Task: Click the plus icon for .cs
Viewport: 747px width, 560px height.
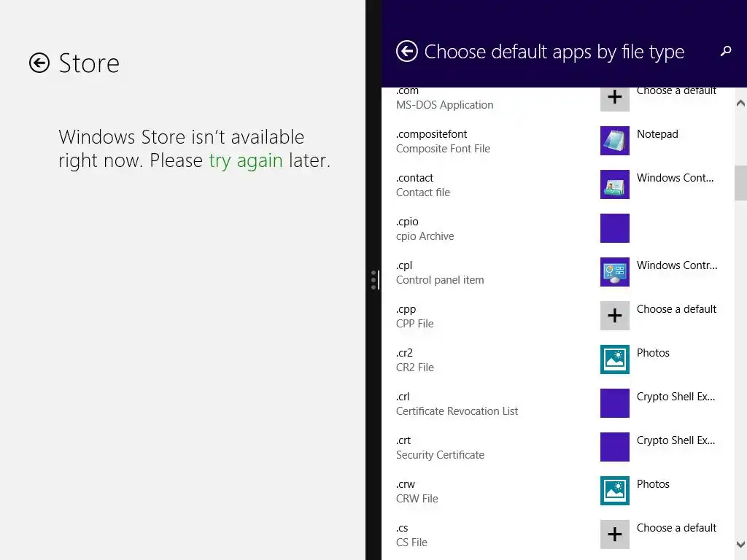Action: pos(614,534)
